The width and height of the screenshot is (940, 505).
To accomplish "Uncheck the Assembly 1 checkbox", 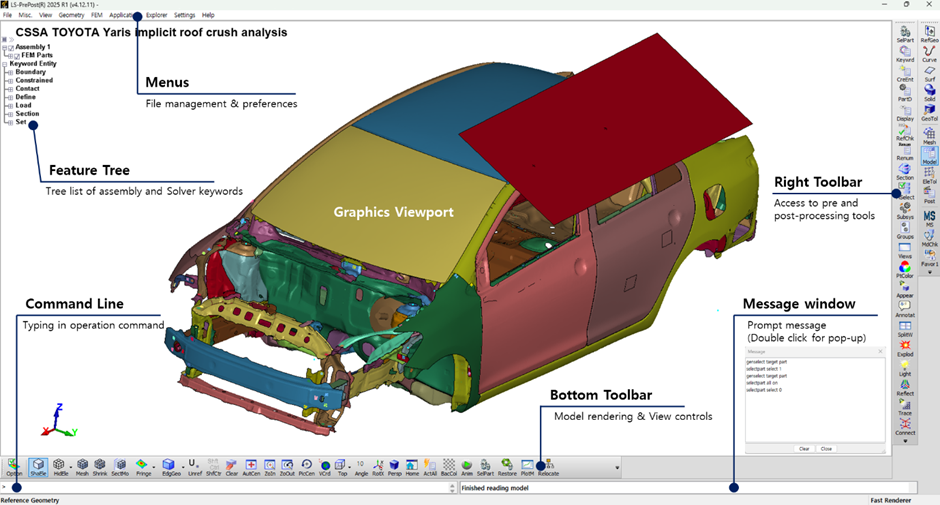I will click(11, 47).
